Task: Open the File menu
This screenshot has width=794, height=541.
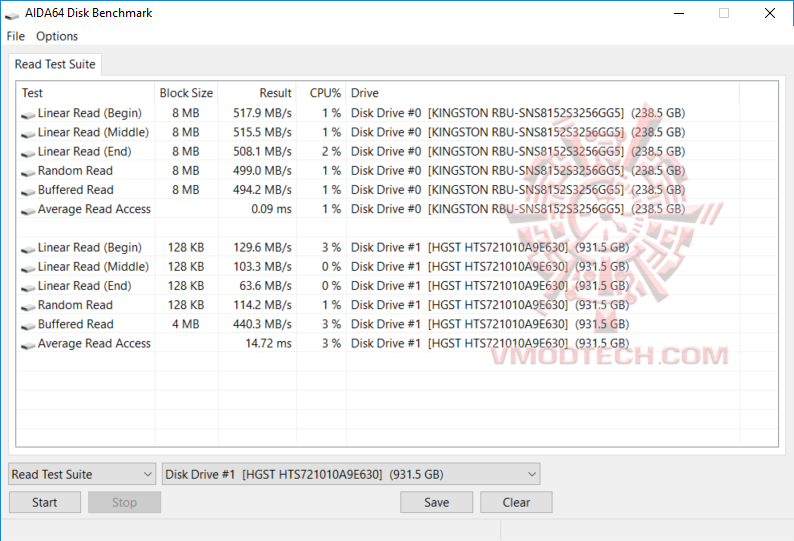Action: pyautogui.click(x=16, y=36)
